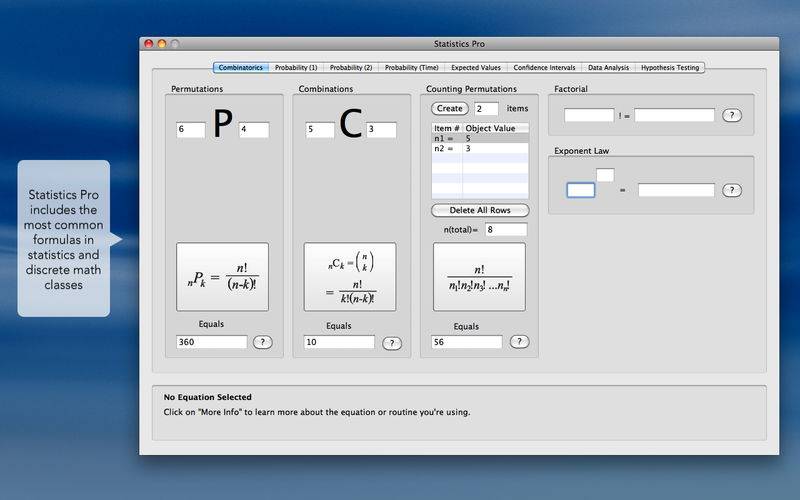Click the Exponent Law exponent field
The width and height of the screenshot is (800, 500).
605,175
